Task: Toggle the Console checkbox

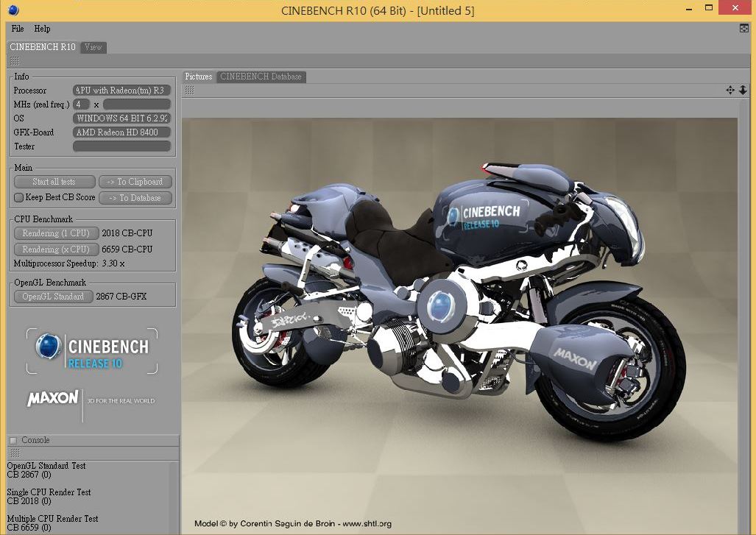Action: (x=13, y=440)
